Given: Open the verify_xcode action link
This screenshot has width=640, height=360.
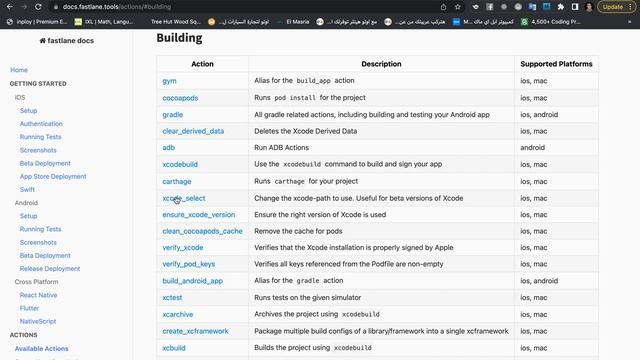Looking at the screenshot, I should 182,248.
